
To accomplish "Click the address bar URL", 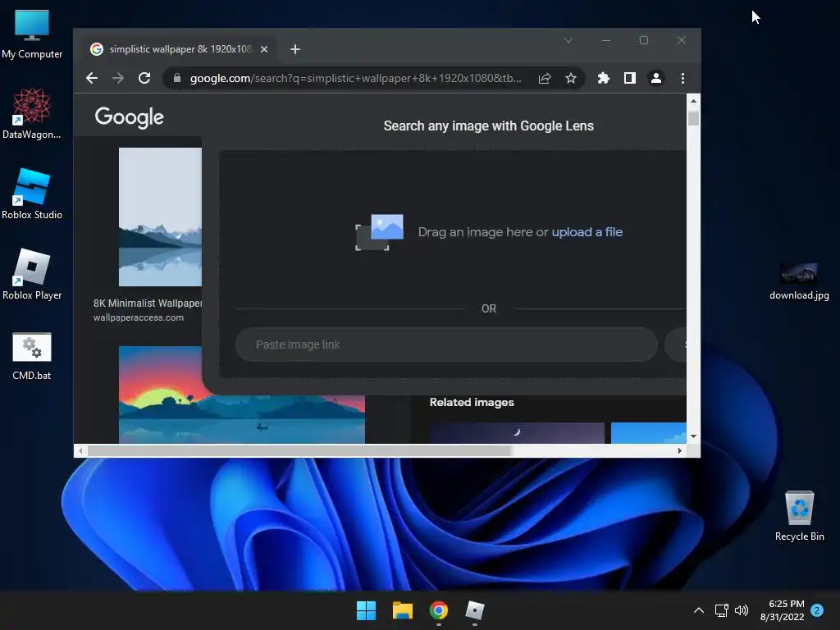I will coord(355,78).
